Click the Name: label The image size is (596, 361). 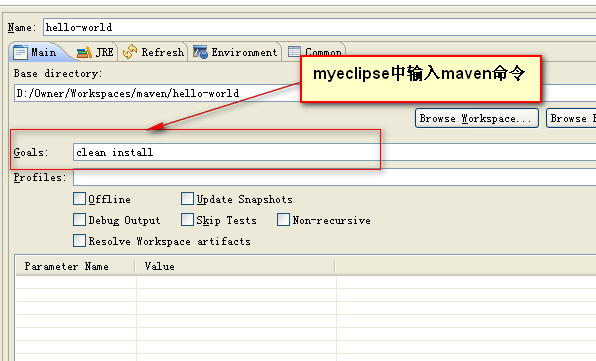(22, 27)
